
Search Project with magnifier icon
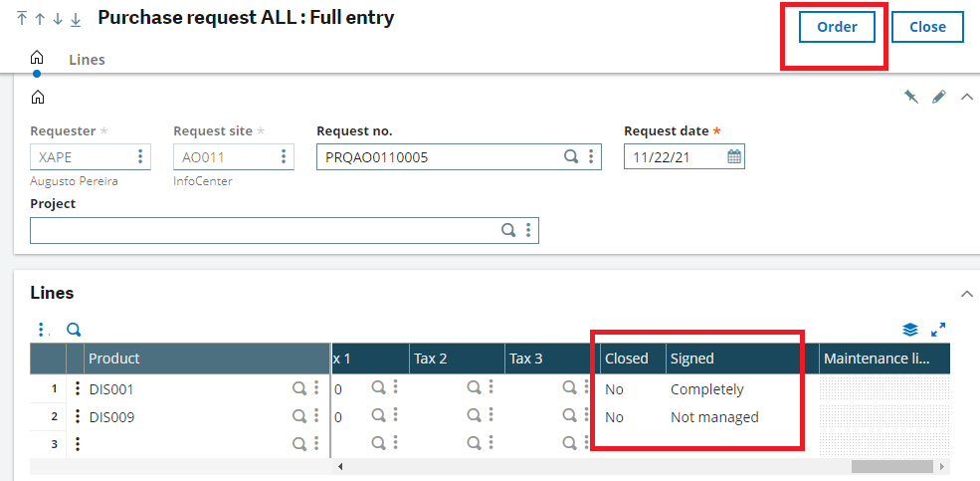pyautogui.click(x=508, y=230)
